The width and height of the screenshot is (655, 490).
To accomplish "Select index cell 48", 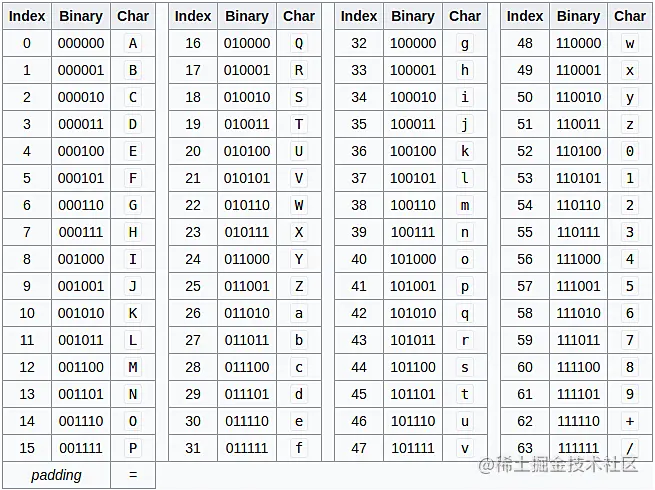I will [525, 43].
